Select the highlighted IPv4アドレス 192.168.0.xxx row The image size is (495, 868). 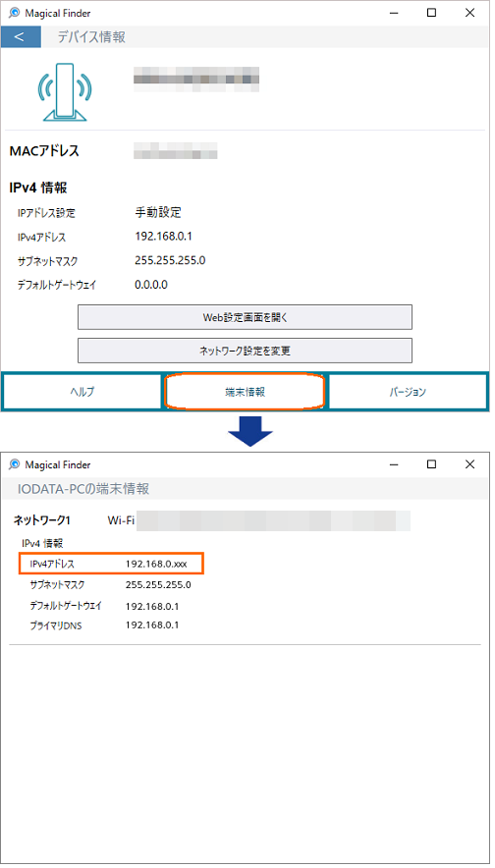[x=112, y=564]
